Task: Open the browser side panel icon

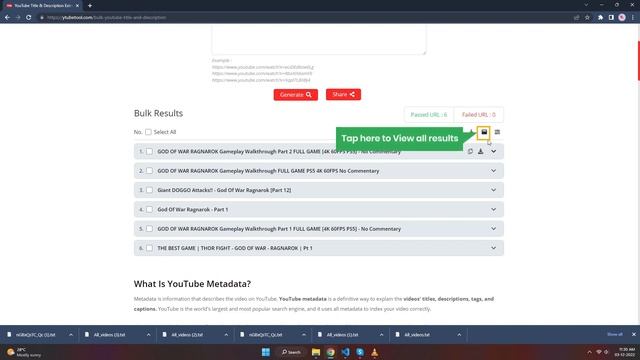Action: [611, 18]
